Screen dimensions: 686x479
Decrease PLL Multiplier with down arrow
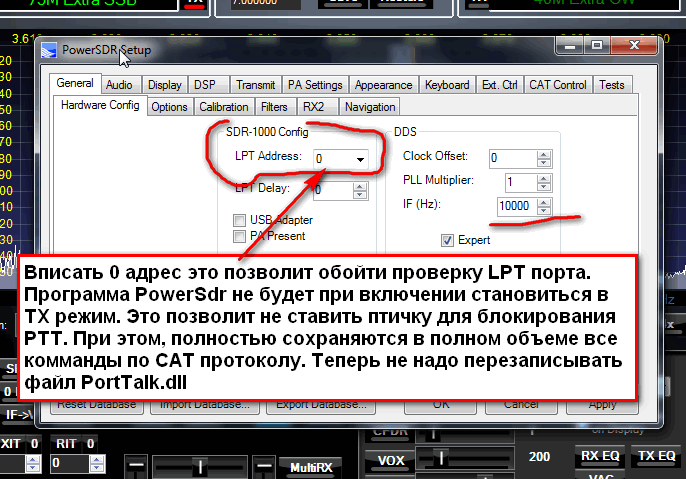(x=544, y=186)
